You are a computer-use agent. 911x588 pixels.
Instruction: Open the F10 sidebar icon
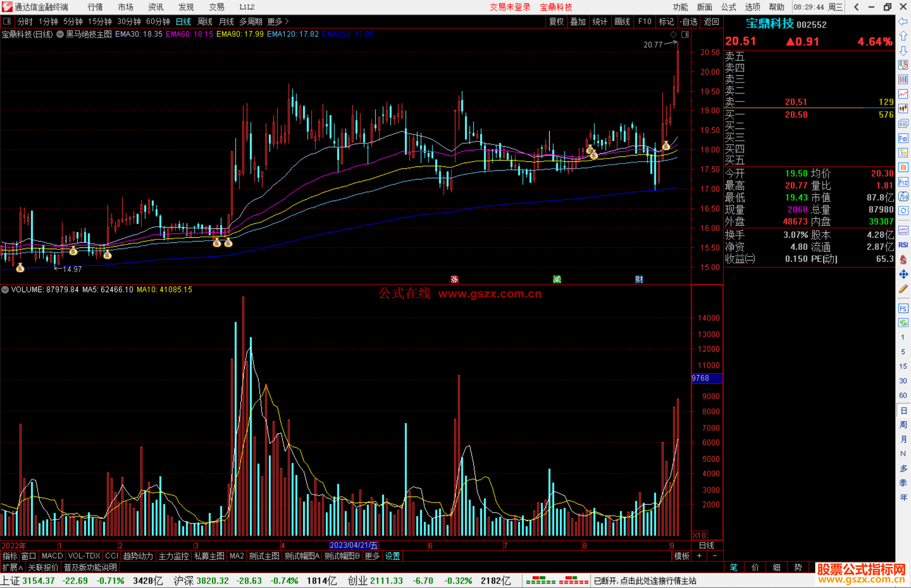(x=903, y=138)
